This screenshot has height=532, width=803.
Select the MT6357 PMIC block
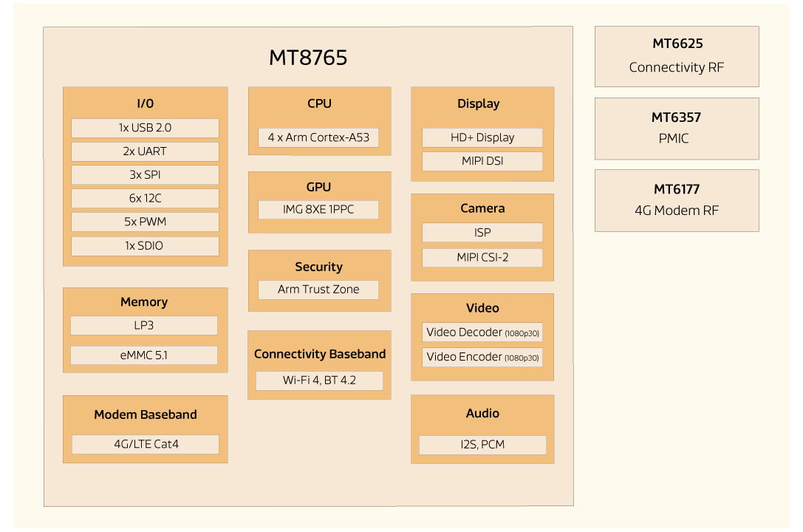coord(677,128)
